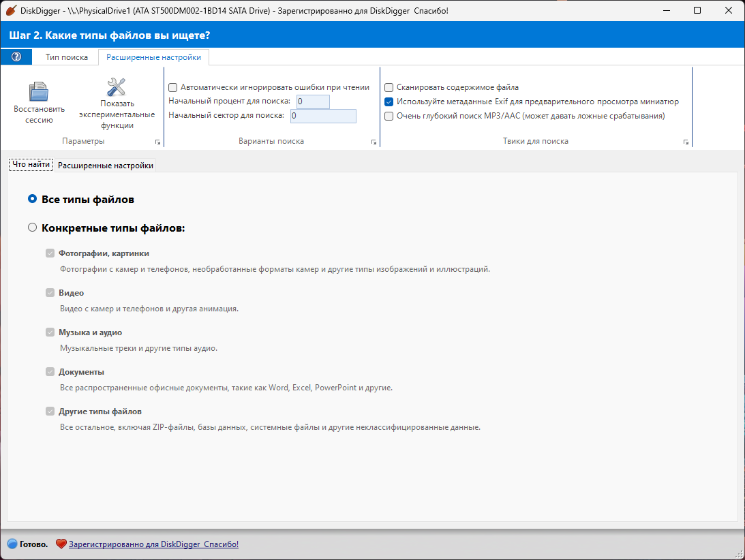The width and height of the screenshot is (745, 560).
Task: Click the Начальный процент для поиска field
Action: (x=313, y=102)
